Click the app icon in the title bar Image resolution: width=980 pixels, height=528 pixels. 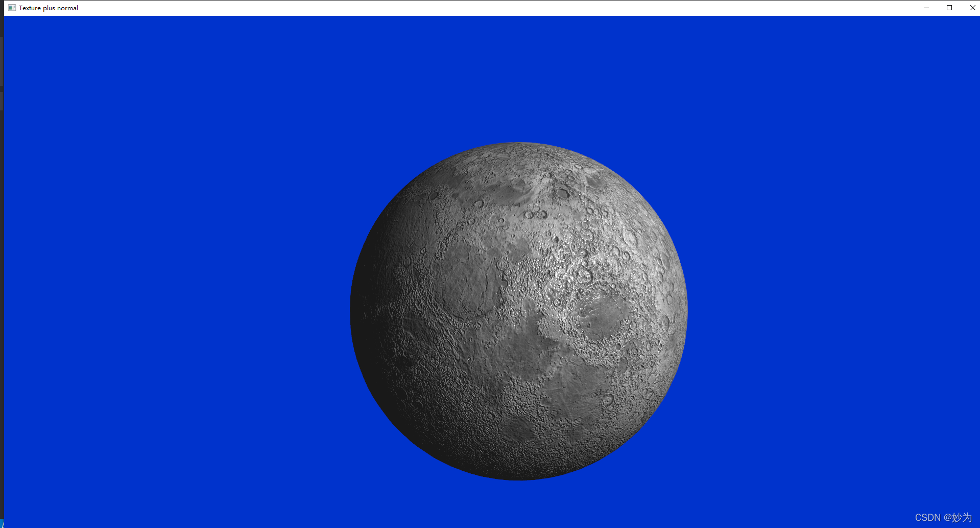coord(12,8)
